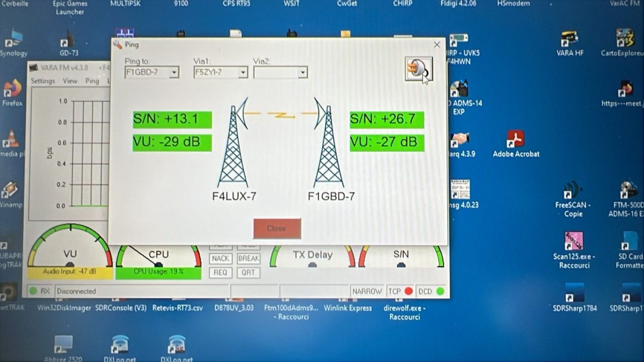This screenshot has height=362, width=644.
Task: Click the 'CPU Usage: 19 %' label
Action: (x=158, y=272)
